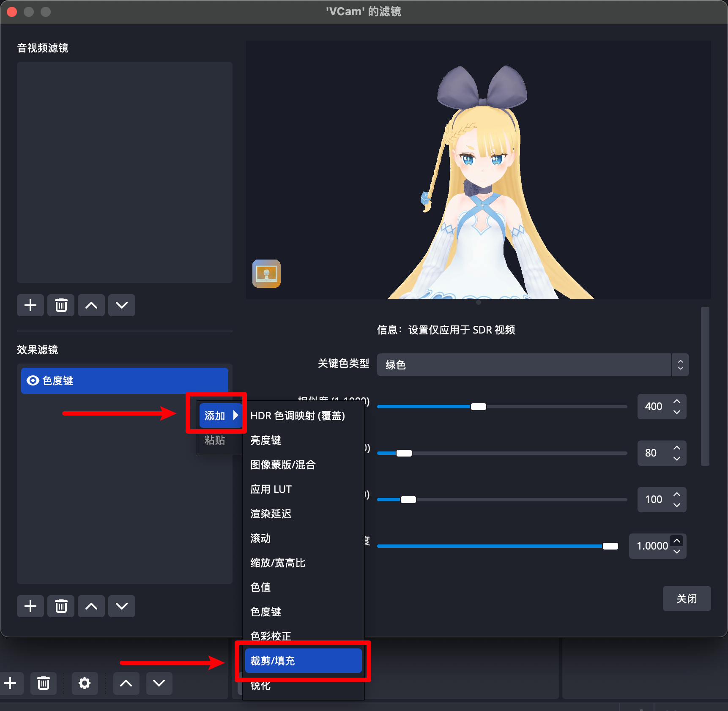Move effect filter up in the list
Image resolution: width=728 pixels, height=711 pixels.
(x=91, y=606)
